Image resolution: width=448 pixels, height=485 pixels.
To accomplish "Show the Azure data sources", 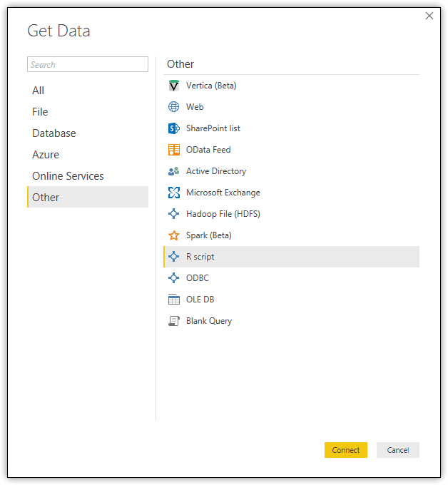I will 88,154.
